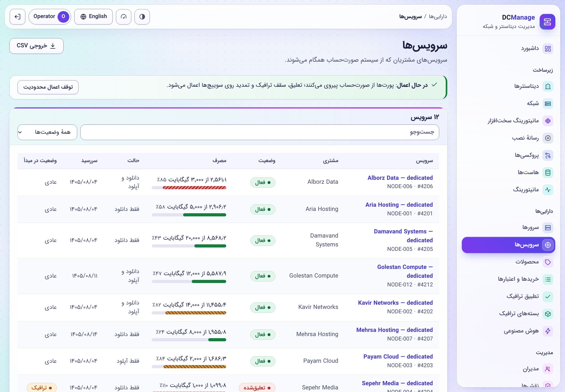The width and height of the screenshot is (565, 392).
Task: Click the تعلیق‌شده status badge for Sepehr Media
Action: click(x=257, y=388)
